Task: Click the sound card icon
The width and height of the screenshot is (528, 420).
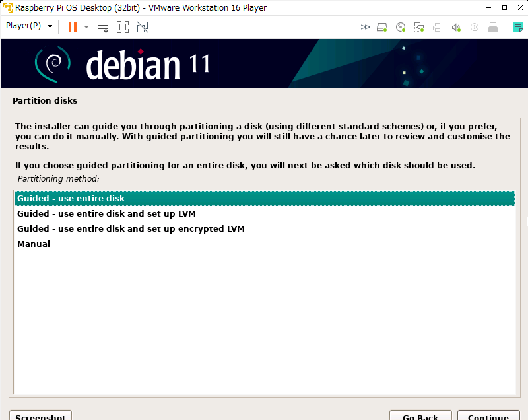Action: [456, 27]
